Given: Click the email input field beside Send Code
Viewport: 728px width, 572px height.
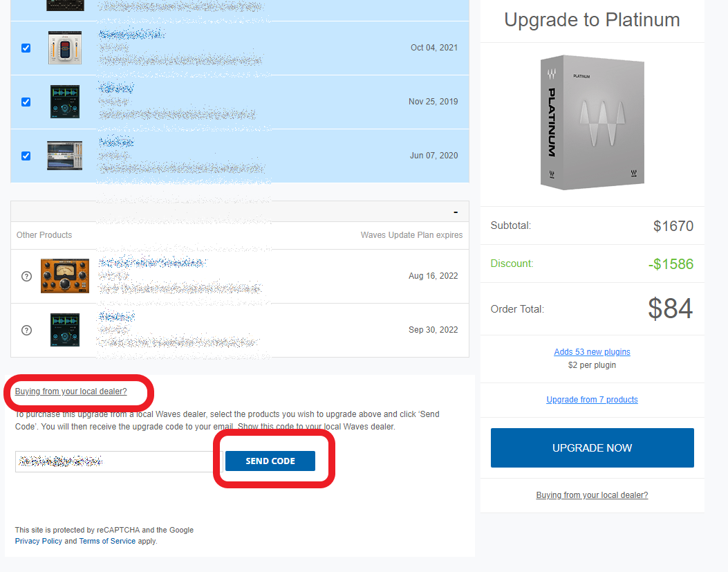Looking at the screenshot, I should [x=120, y=461].
